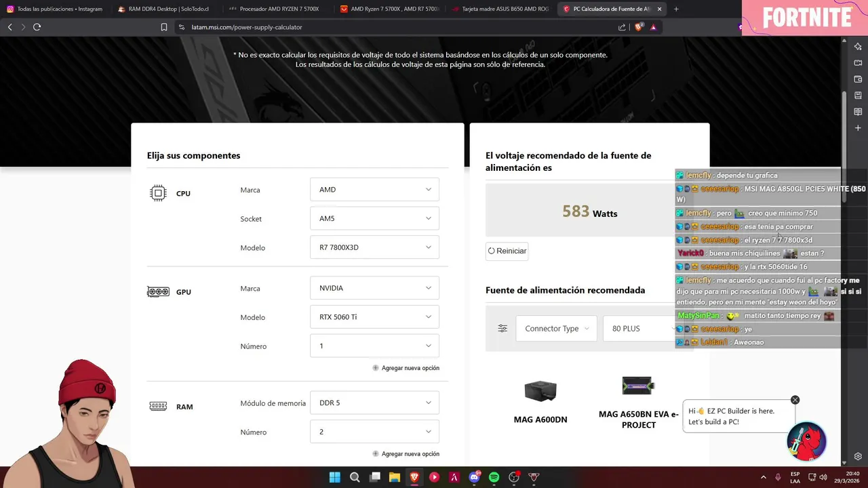Switch to the RAM DDR4 Desktop SoloTodo tab
Screen dimensions: 868x488
pos(166,9)
